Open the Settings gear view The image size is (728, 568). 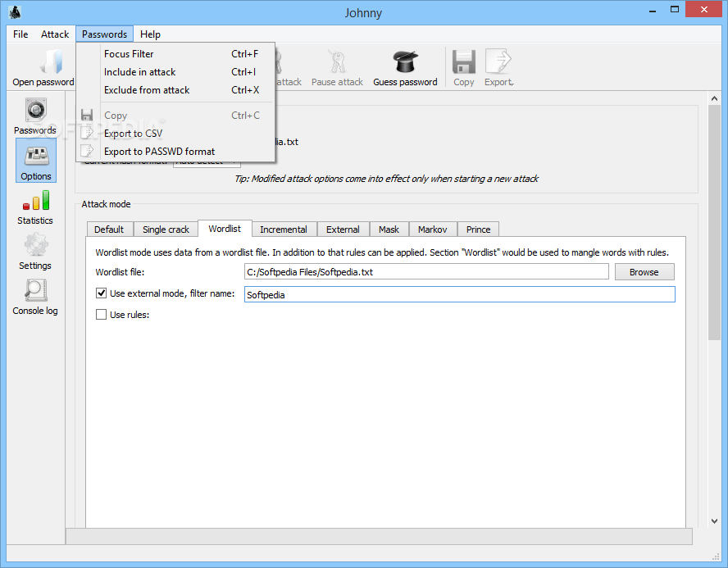point(35,252)
